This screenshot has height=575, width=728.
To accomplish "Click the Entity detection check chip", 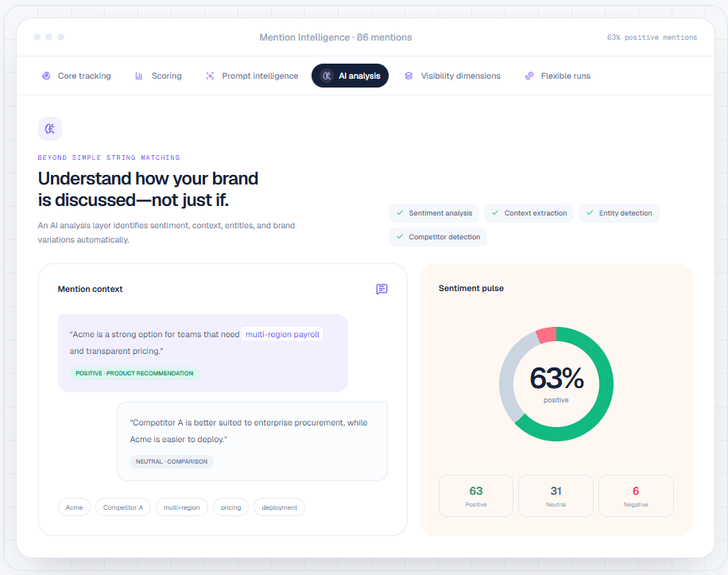I will (x=619, y=213).
